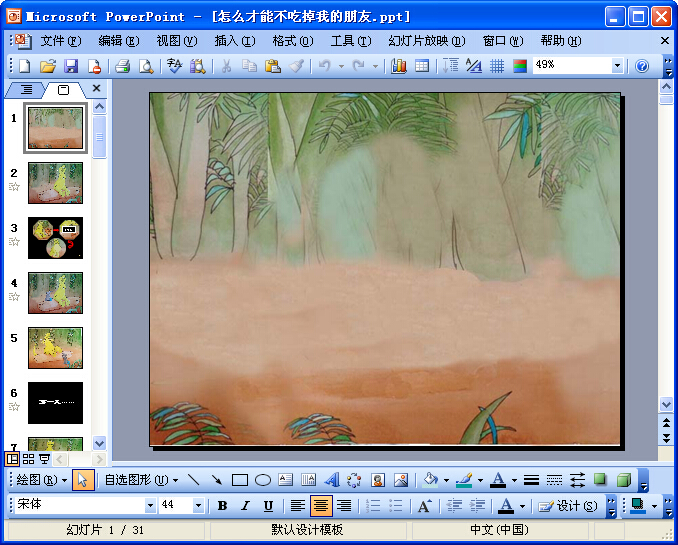The width and height of the screenshot is (678, 545).
Task: Expand the font name dropdown (宋体)
Action: tap(150, 506)
